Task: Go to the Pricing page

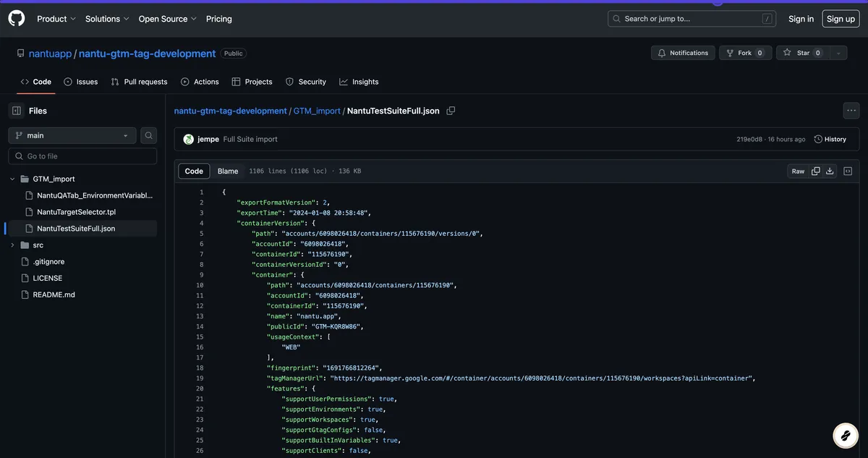Action: 219,19
